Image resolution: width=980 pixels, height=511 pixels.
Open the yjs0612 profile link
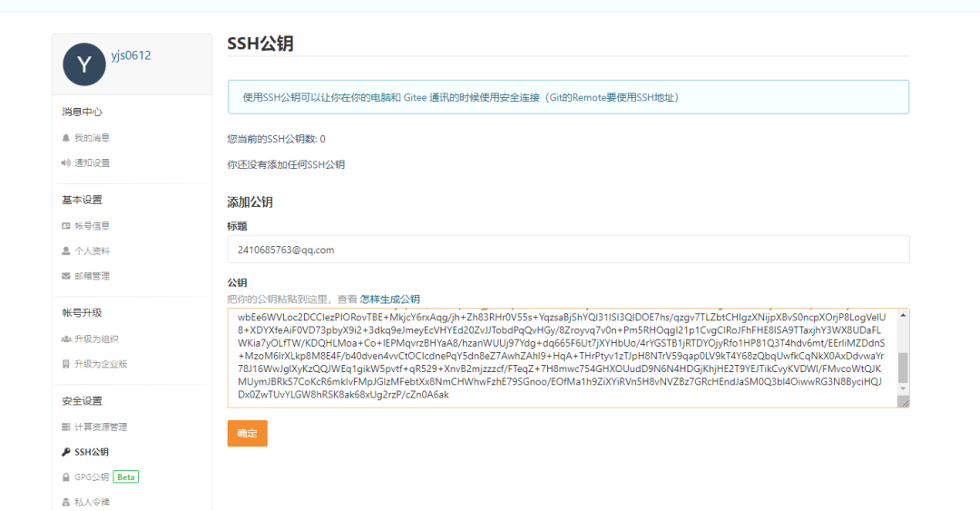[x=132, y=55]
